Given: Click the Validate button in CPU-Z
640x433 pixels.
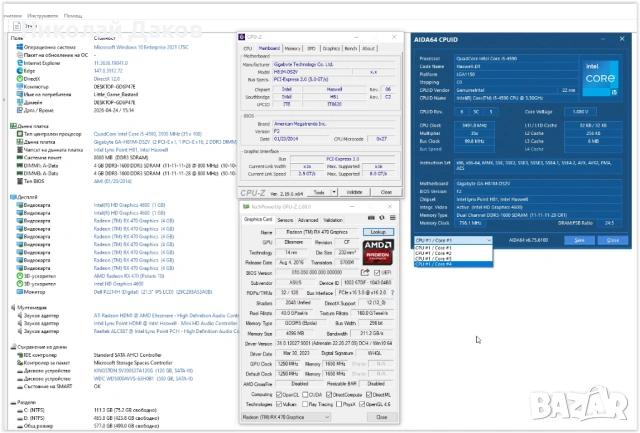Looking at the screenshot, I should tap(354, 192).
